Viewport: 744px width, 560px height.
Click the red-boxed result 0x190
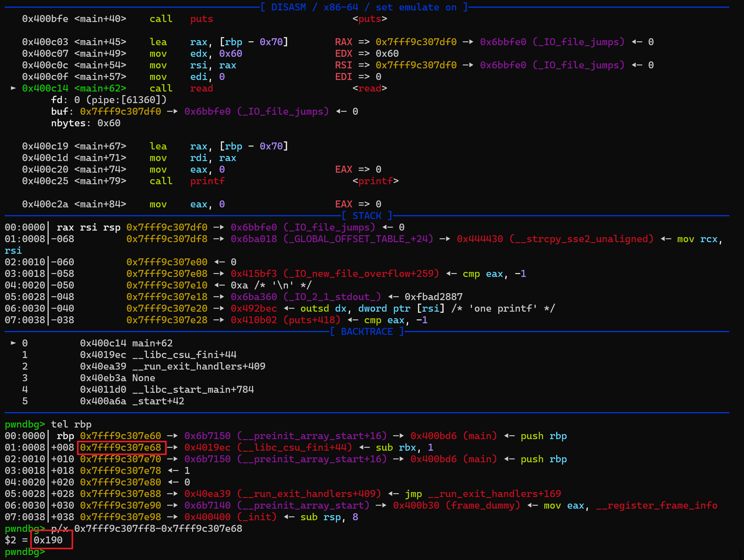48,540
